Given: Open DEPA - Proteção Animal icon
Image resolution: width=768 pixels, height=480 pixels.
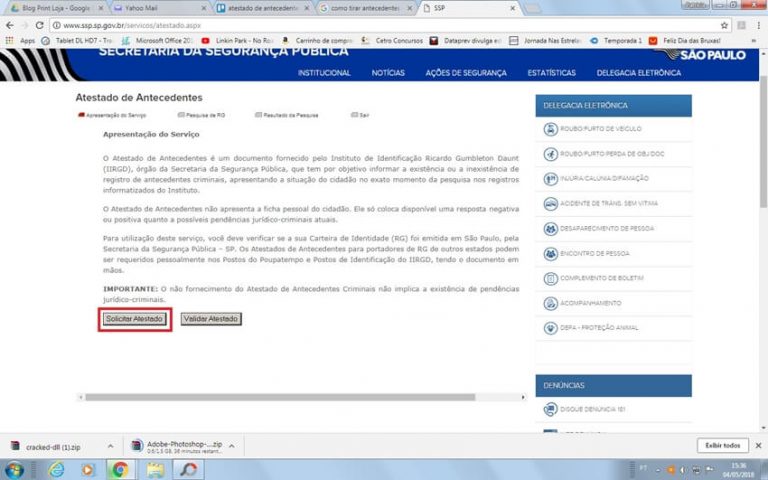Looking at the screenshot, I should [x=550, y=327].
